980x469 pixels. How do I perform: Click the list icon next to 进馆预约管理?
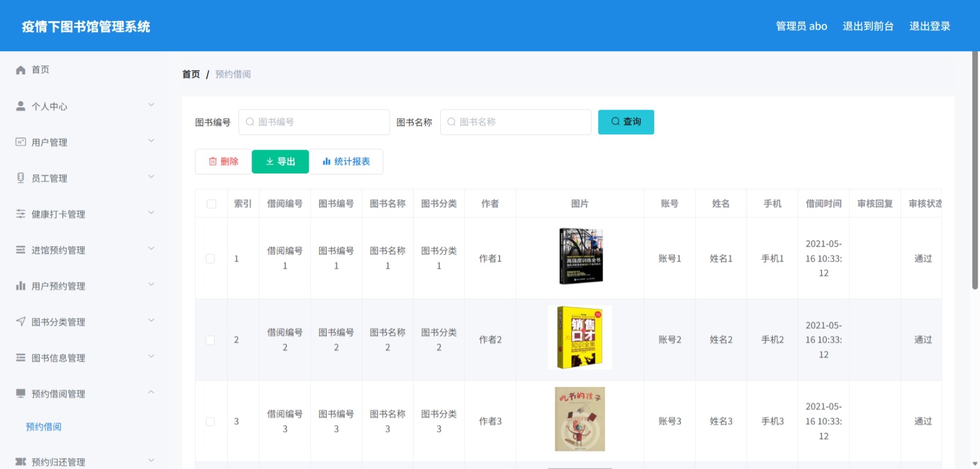21,250
